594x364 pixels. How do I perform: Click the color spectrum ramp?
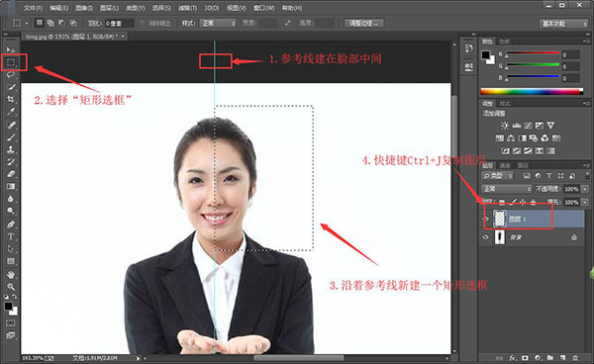pyautogui.click(x=532, y=91)
